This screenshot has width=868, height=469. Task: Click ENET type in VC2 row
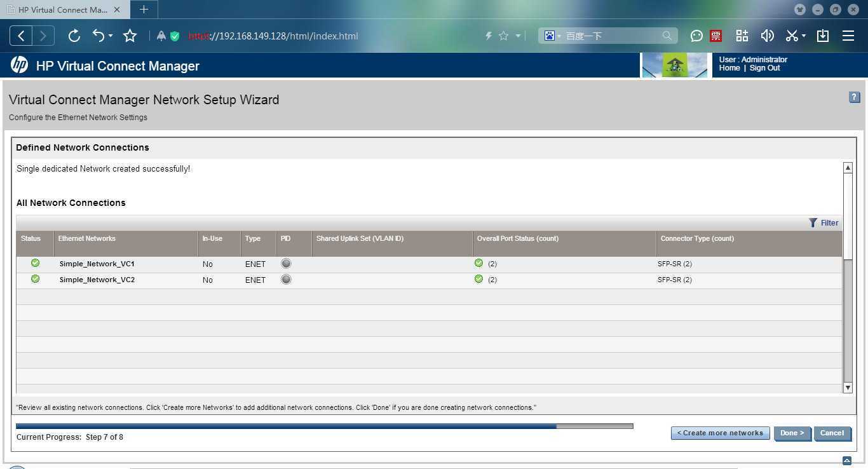255,280
